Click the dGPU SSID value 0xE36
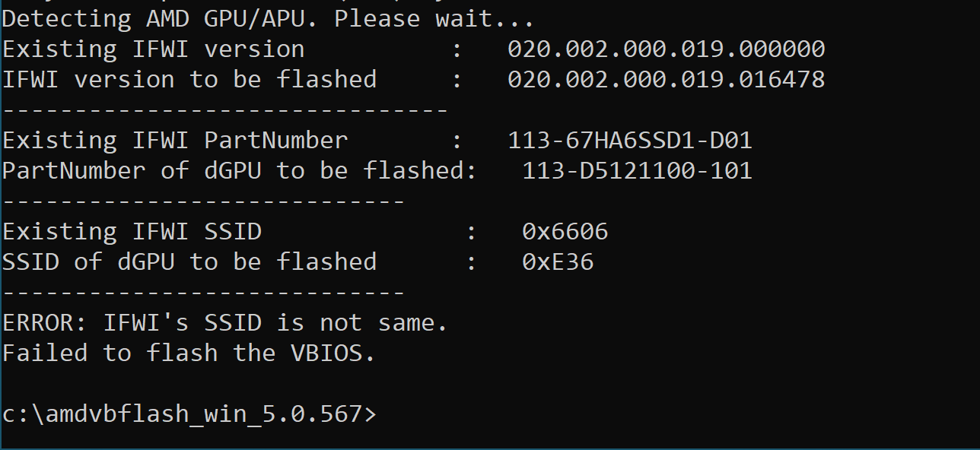Screen dimensions: 980x450 [x=558, y=262]
